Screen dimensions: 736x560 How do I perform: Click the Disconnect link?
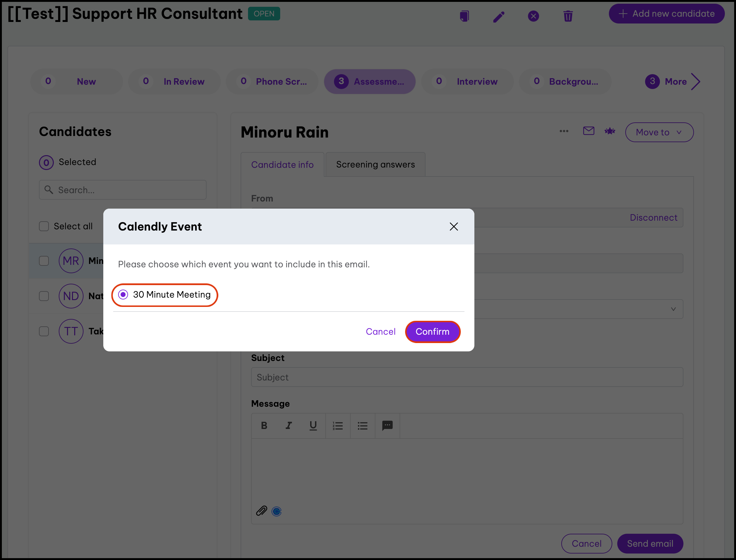tap(653, 218)
